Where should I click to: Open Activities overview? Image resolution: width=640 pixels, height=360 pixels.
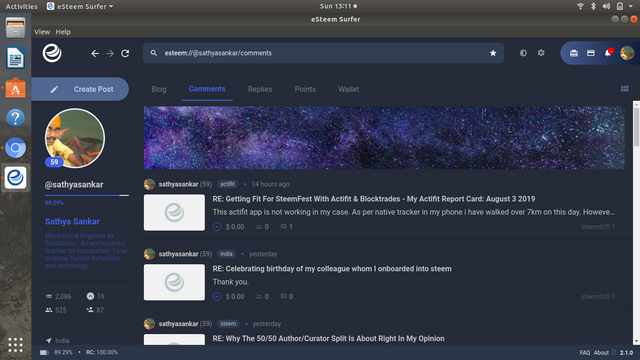(21, 6)
